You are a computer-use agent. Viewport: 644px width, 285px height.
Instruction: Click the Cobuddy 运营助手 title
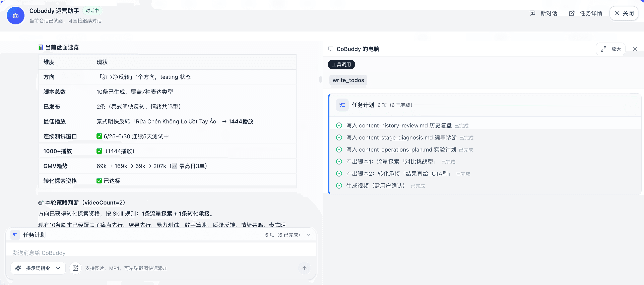(54, 11)
